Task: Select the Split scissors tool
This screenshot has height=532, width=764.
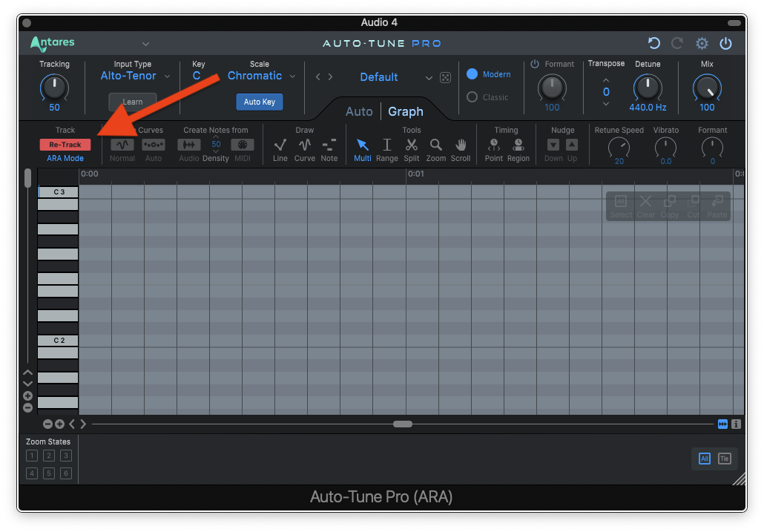Action: point(411,145)
